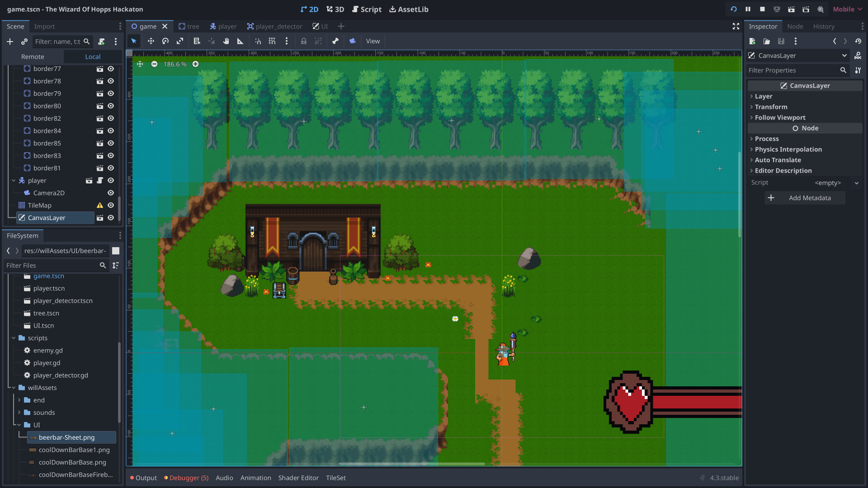
Task: Open the Mobile renderer dropdown
Action: coord(847,9)
